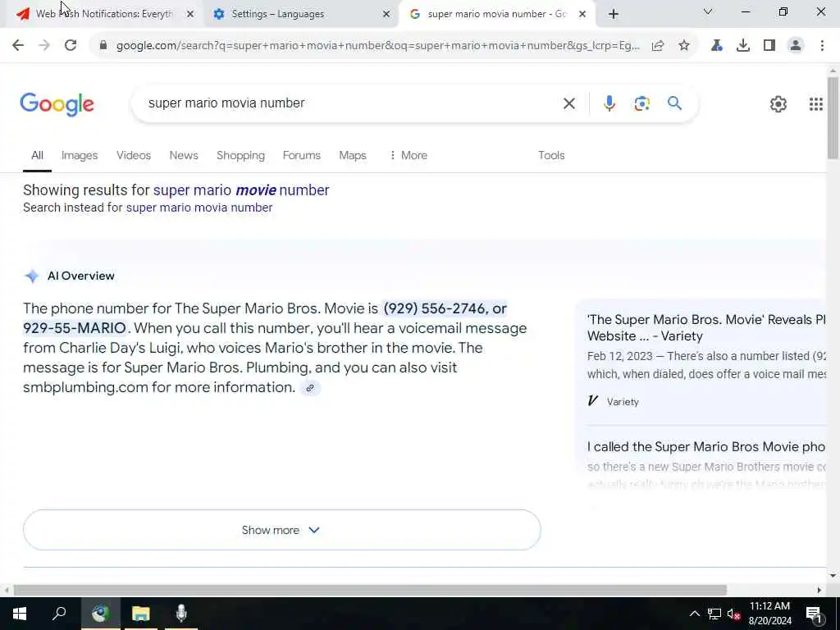Open the Windows Start menu
This screenshot has height=630, width=840.
20,614
